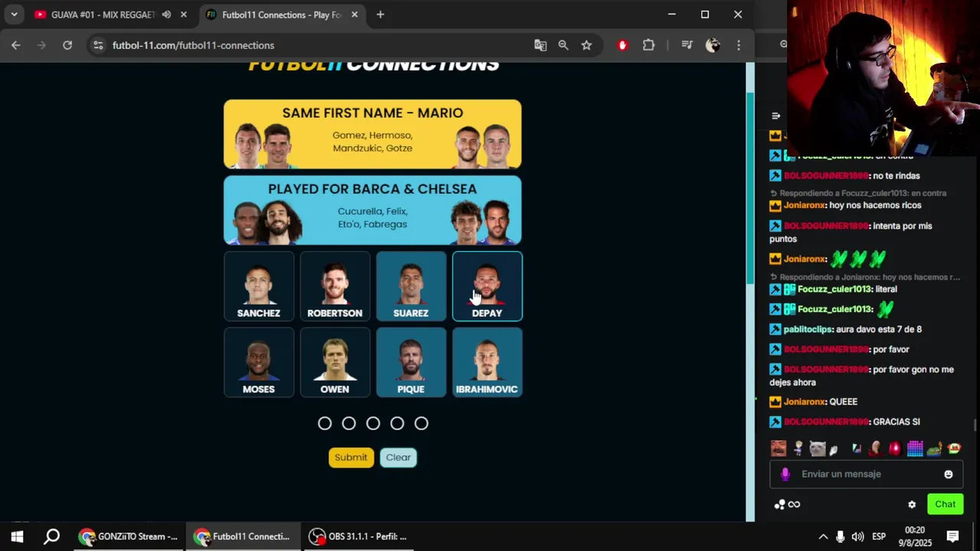This screenshot has height=551, width=980.
Task: Click the ESP language indicator
Action: [880, 536]
